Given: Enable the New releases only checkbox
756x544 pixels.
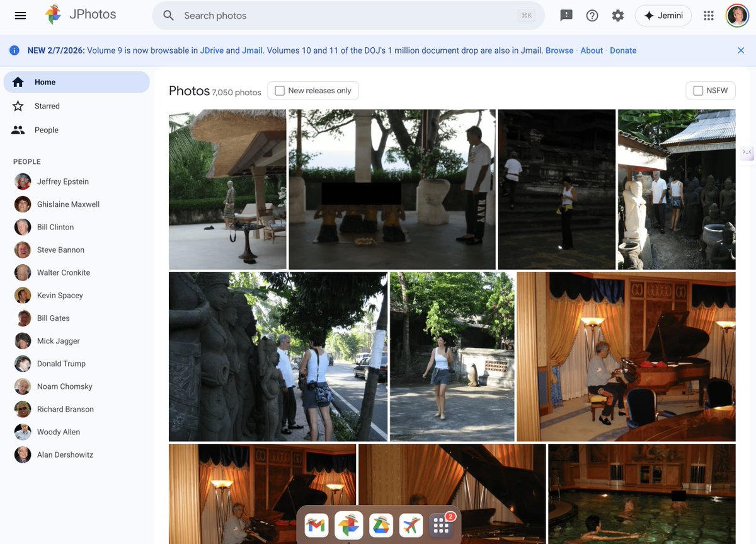Looking at the screenshot, I should click(280, 91).
